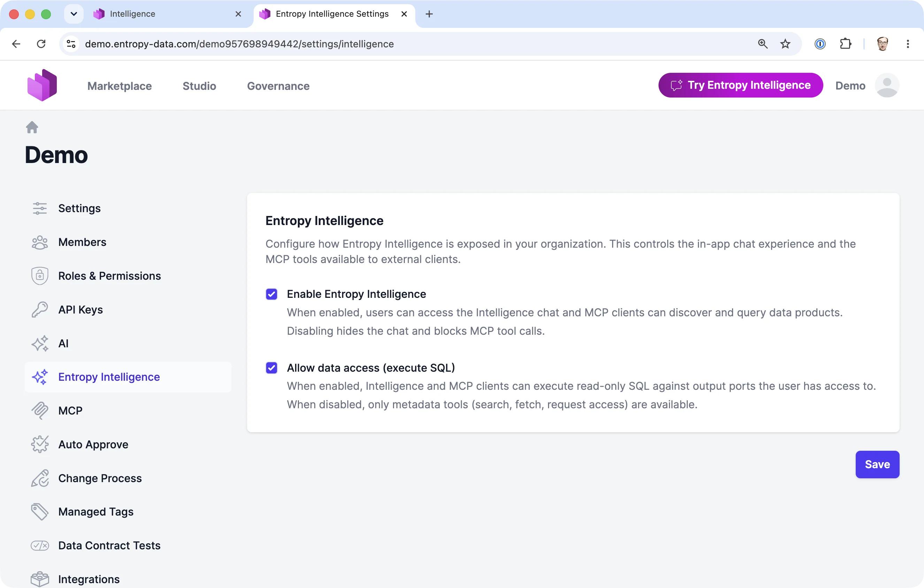Close the Intelligence tab

tap(238, 14)
